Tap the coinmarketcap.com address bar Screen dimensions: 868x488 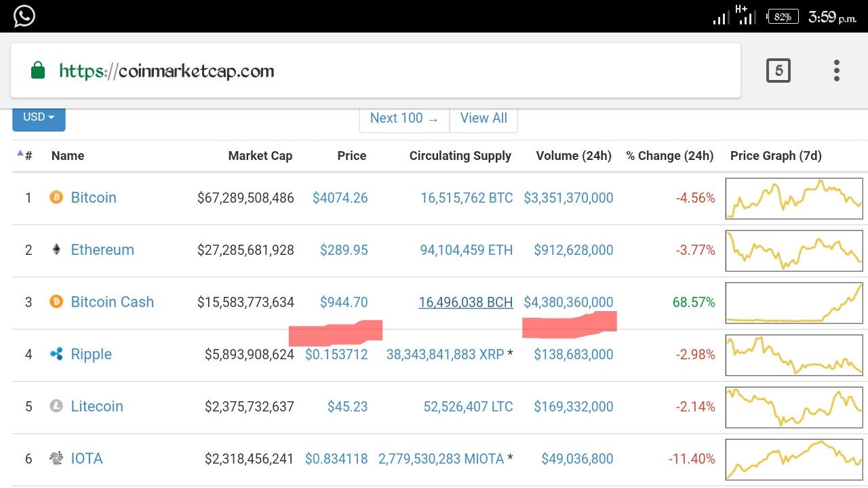(373, 70)
